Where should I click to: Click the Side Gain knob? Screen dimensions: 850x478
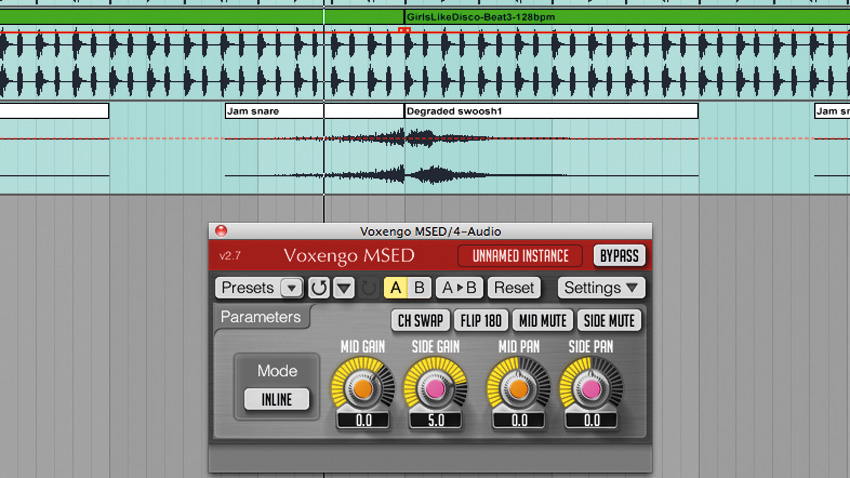(435, 389)
